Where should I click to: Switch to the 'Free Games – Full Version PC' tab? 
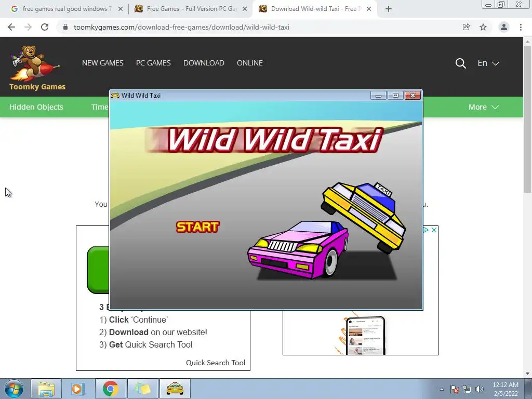click(x=190, y=9)
